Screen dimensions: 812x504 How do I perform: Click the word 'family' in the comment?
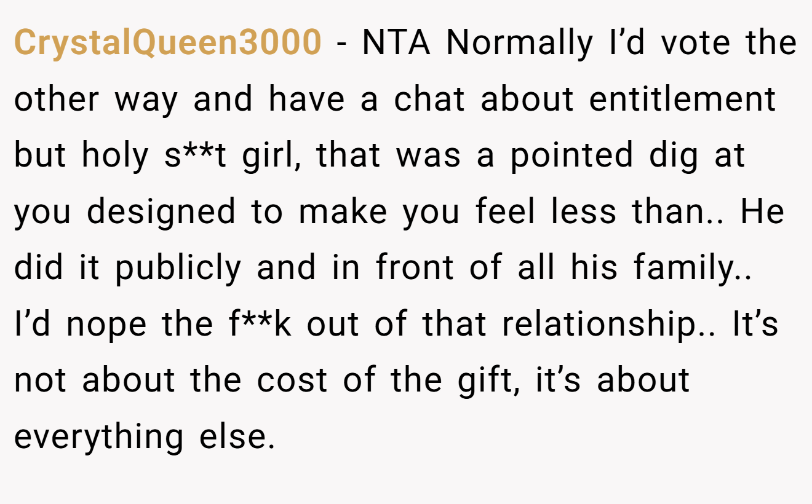682,268
